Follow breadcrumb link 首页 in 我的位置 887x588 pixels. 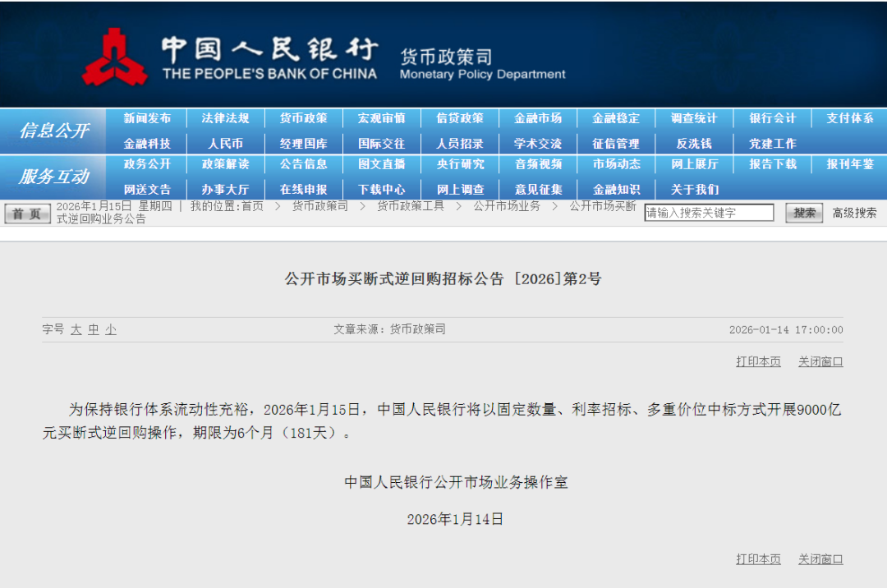pyautogui.click(x=252, y=206)
